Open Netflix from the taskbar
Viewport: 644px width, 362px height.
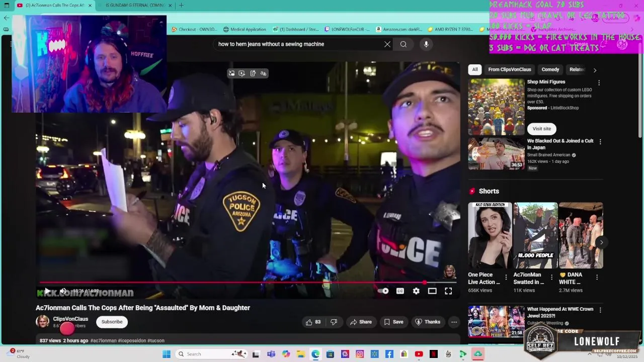pos(434,354)
